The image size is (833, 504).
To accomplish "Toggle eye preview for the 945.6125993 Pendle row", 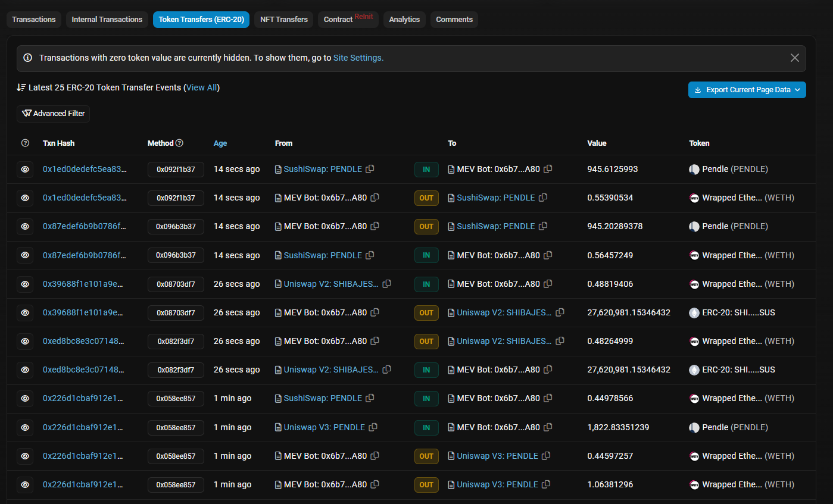I will (x=25, y=169).
